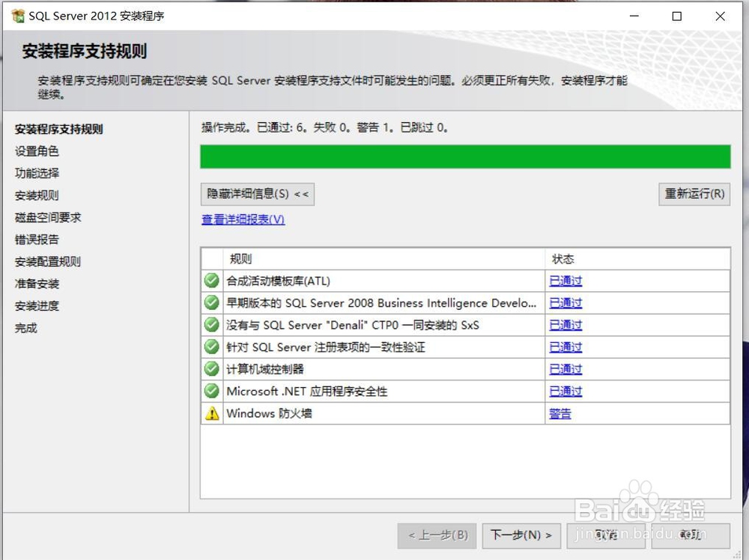The image size is (749, 560).
Task: Select 准备安装 step in sidebar
Action: [37, 284]
